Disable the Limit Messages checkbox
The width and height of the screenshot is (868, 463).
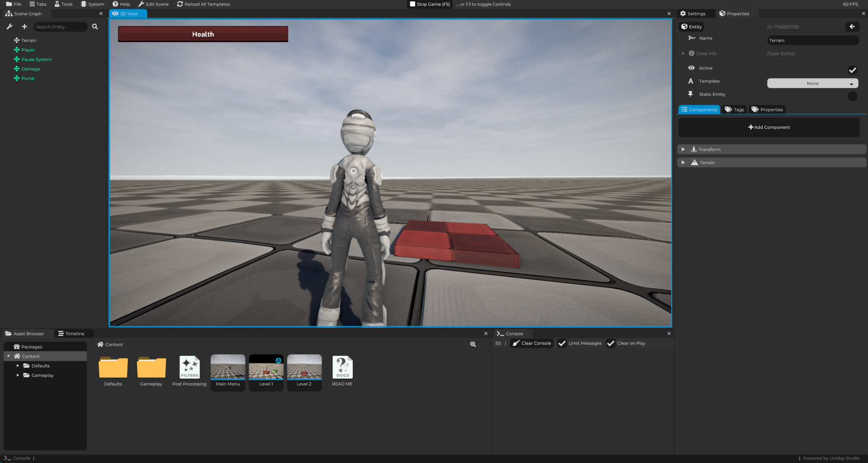[562, 343]
